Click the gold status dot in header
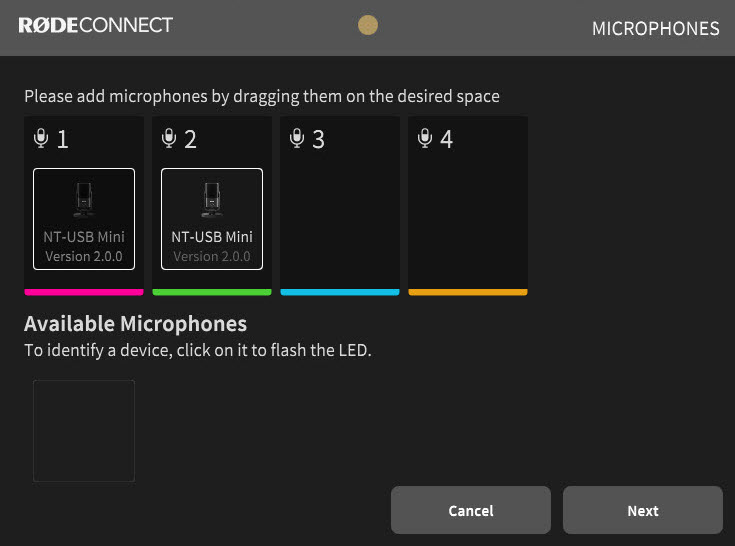Viewport: 735px width, 546px height. 368,26
